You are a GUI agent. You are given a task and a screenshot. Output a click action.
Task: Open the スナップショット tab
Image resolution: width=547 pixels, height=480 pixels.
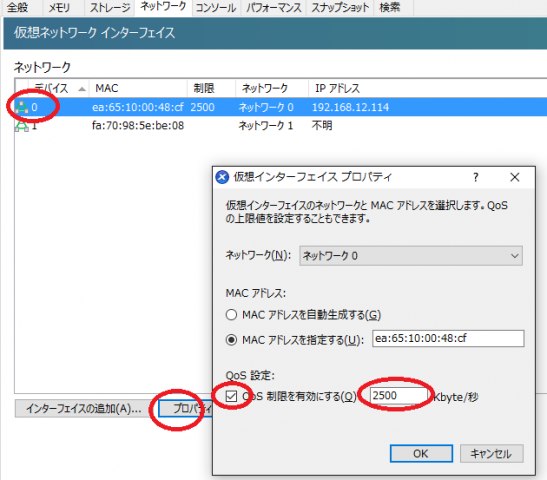(340, 8)
